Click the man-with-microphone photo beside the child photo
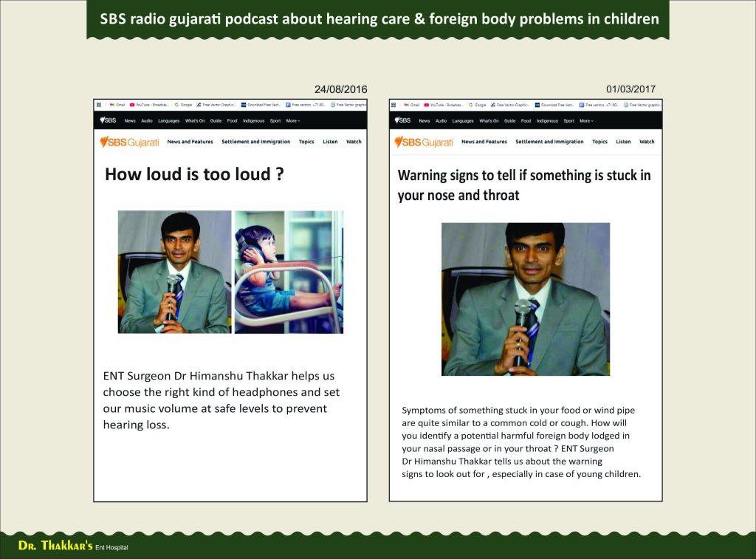This screenshot has height=559, width=756. (x=174, y=272)
